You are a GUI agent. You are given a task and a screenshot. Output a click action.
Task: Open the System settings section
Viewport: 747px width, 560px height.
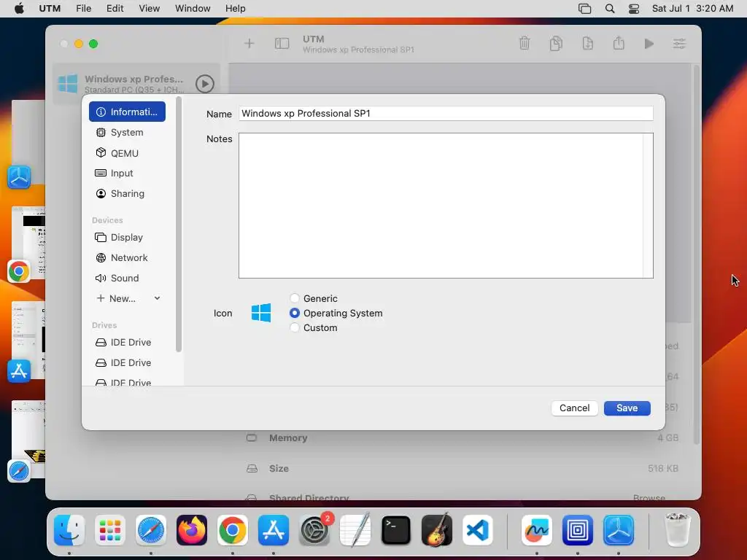pyautogui.click(x=127, y=133)
